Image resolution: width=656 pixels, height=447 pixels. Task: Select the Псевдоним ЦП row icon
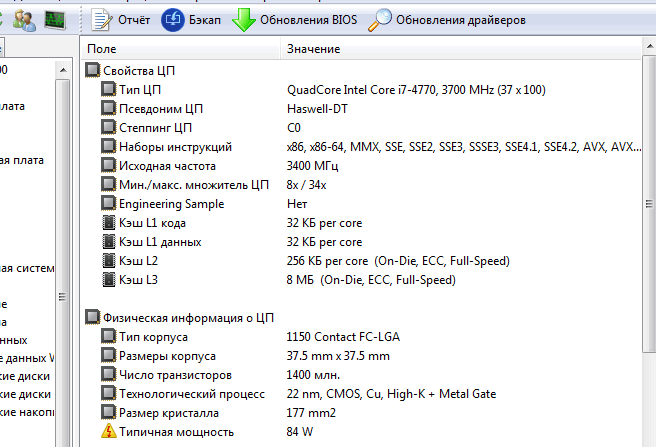(108, 108)
